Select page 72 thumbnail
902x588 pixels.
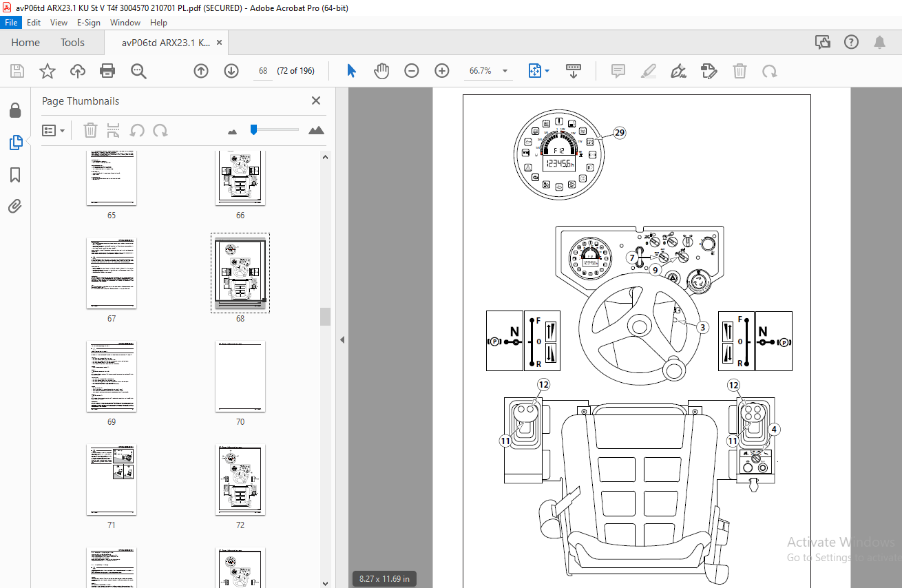click(x=240, y=480)
